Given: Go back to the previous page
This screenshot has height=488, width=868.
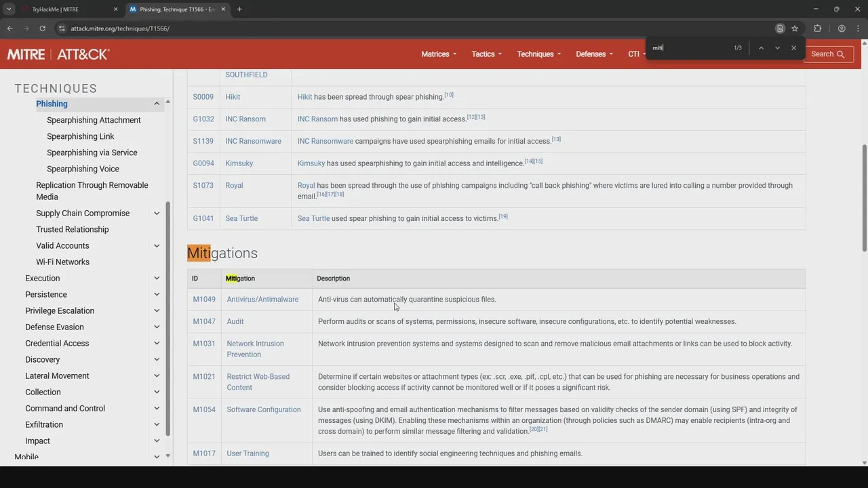Looking at the screenshot, I should click(9, 28).
